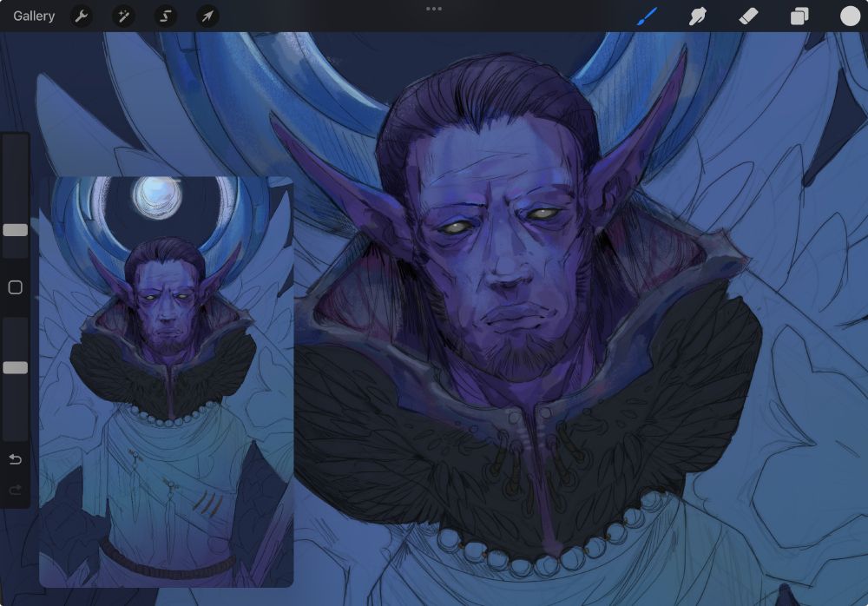Redo the undone stroke
Image resolution: width=868 pixels, height=606 pixels.
click(16, 490)
